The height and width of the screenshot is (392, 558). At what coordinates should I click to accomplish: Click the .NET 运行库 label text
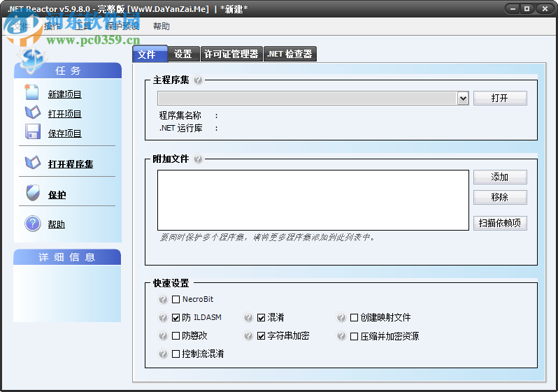point(181,128)
